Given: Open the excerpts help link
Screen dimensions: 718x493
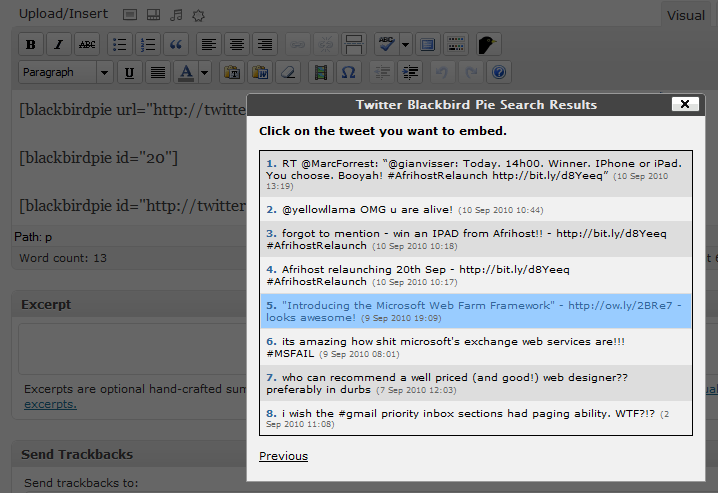Looking at the screenshot, I should (50, 404).
